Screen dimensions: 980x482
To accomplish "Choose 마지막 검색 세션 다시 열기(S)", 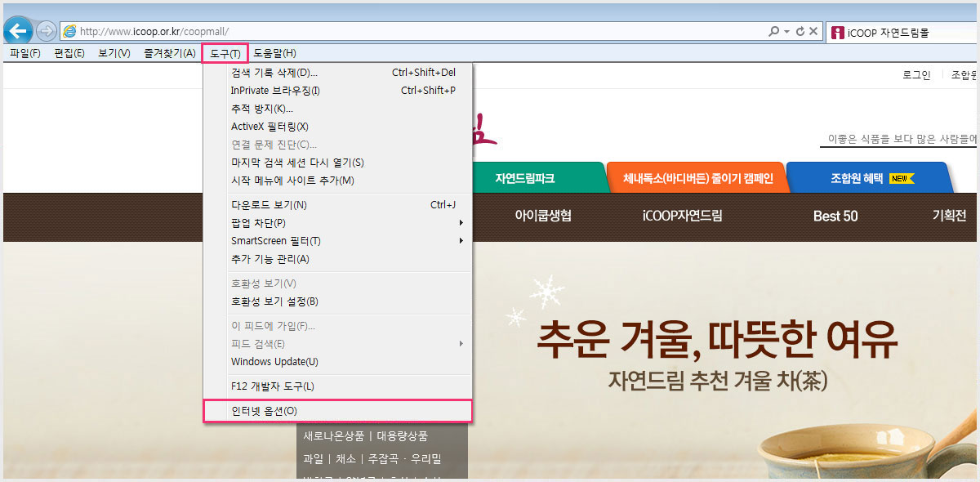I will click(338, 163).
